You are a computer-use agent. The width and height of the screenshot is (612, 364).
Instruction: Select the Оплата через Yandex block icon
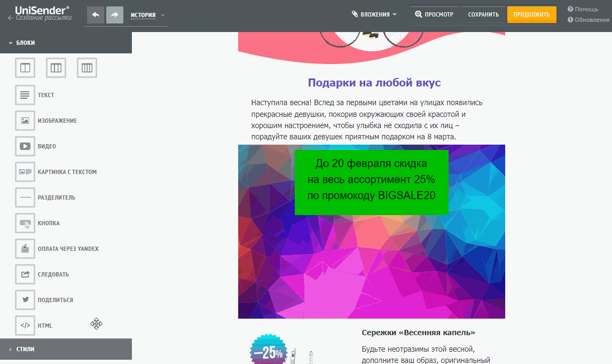[x=25, y=249]
